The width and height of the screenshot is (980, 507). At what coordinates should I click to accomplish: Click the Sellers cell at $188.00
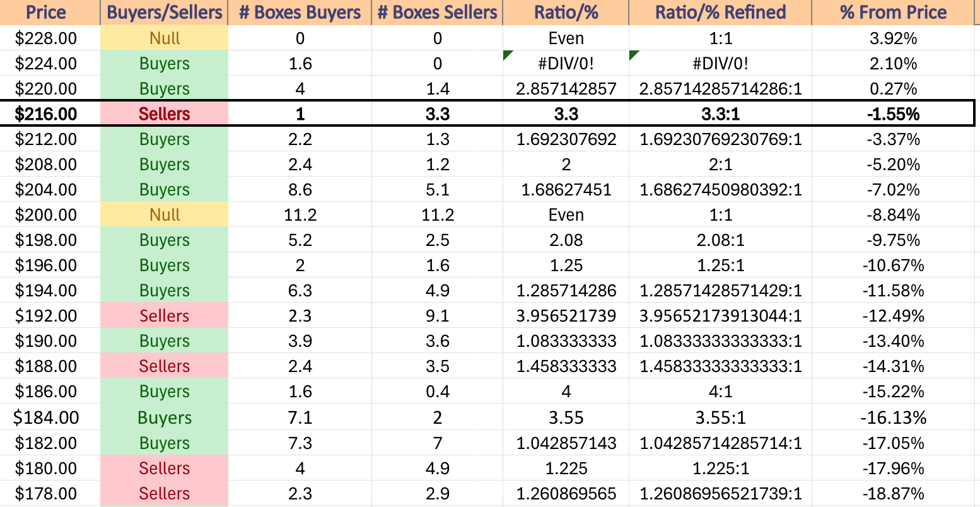pos(164,366)
